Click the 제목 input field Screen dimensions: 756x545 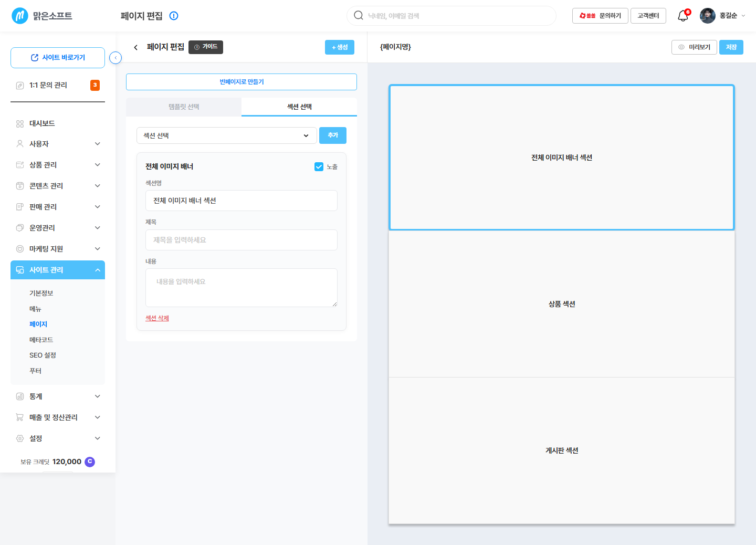click(x=241, y=240)
